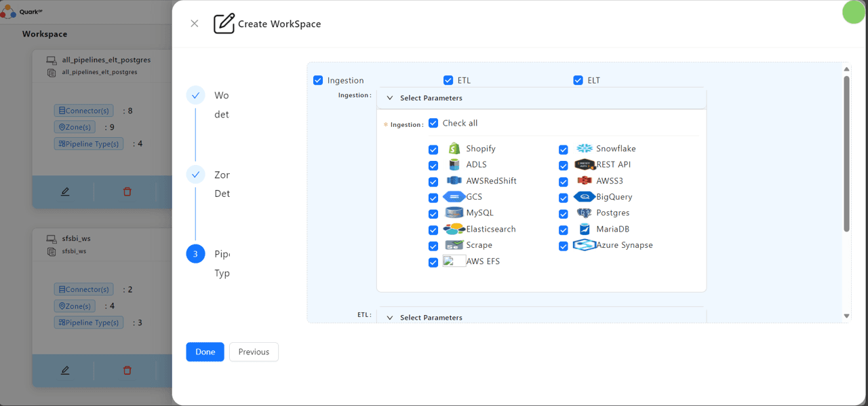Click the AWSRedShift connector icon

pyautogui.click(x=454, y=181)
